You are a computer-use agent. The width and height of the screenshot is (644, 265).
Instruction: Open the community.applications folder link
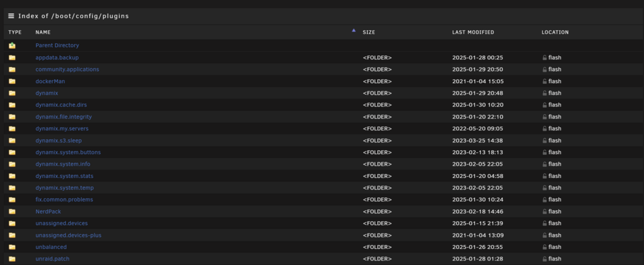pos(67,70)
